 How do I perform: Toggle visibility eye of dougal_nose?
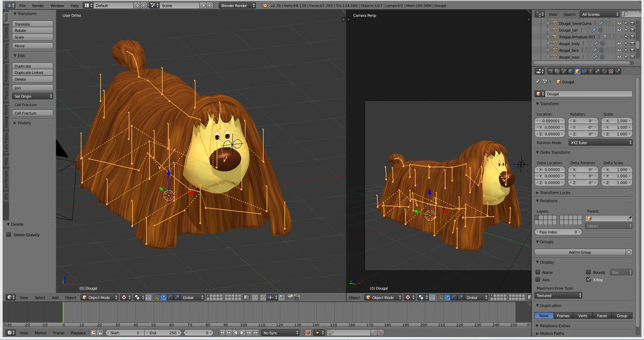(619, 57)
